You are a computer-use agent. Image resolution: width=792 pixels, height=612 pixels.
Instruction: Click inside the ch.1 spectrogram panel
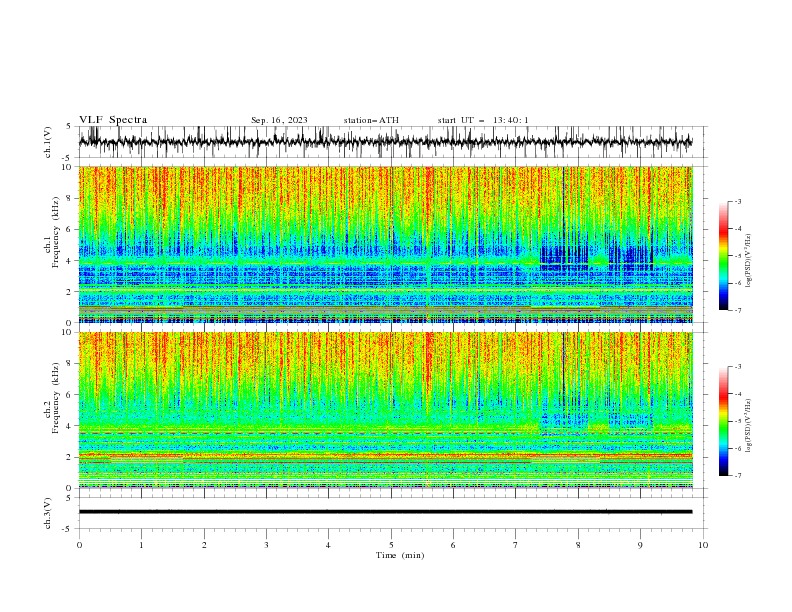[x=385, y=244]
